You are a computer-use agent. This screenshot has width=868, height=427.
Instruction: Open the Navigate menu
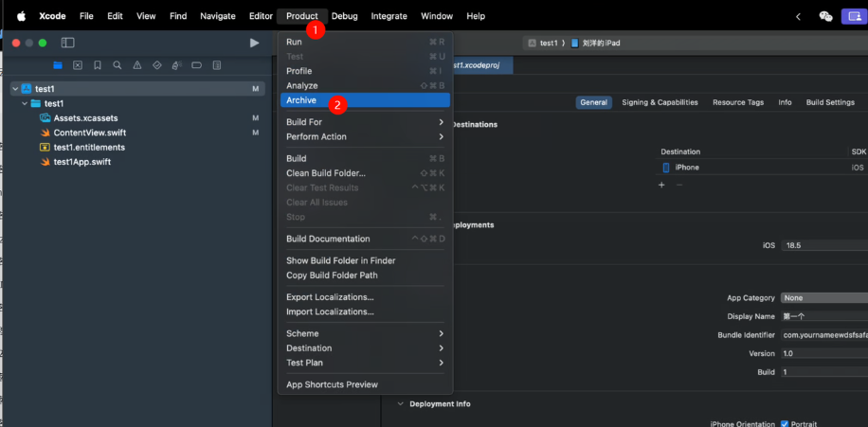point(218,16)
